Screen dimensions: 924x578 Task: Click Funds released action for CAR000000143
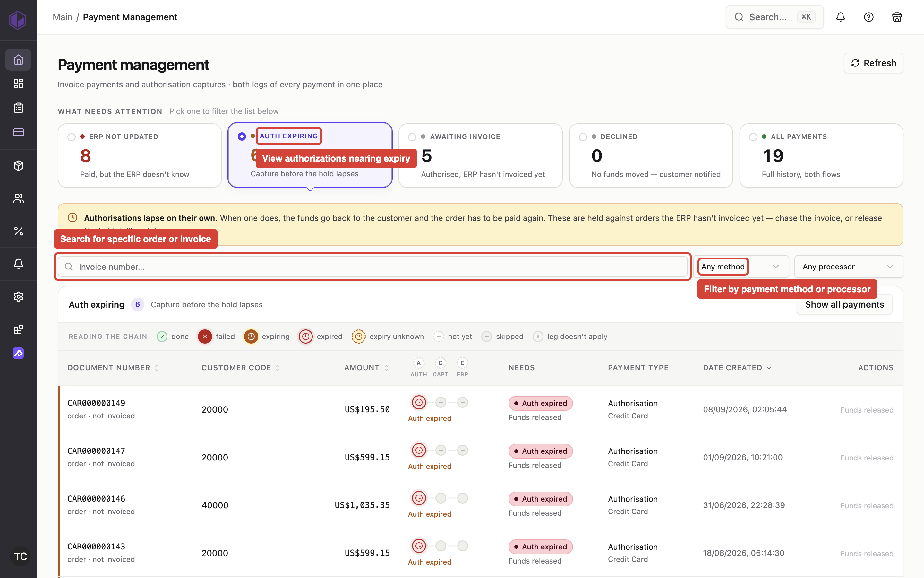point(867,553)
